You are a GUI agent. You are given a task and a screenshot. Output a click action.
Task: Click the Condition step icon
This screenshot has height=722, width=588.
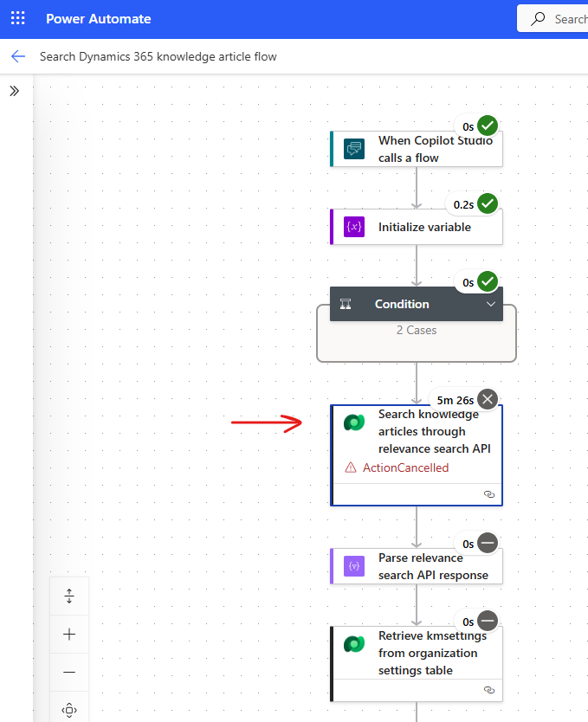(x=346, y=304)
